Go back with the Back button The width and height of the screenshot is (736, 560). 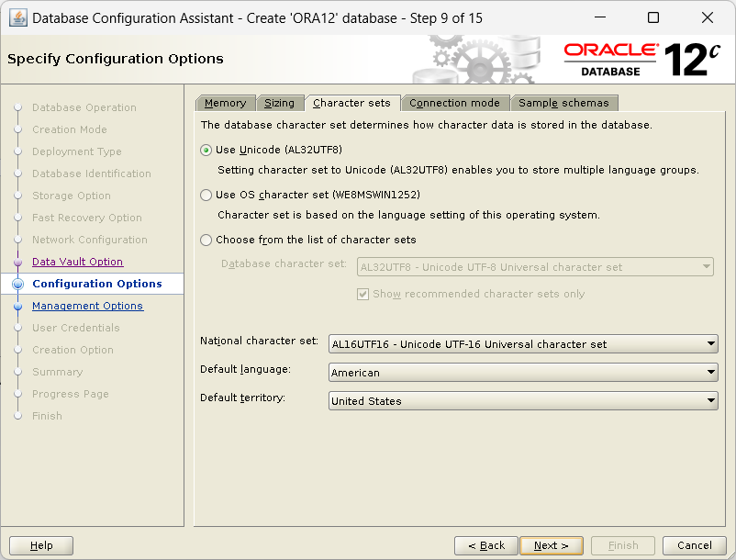coord(486,545)
